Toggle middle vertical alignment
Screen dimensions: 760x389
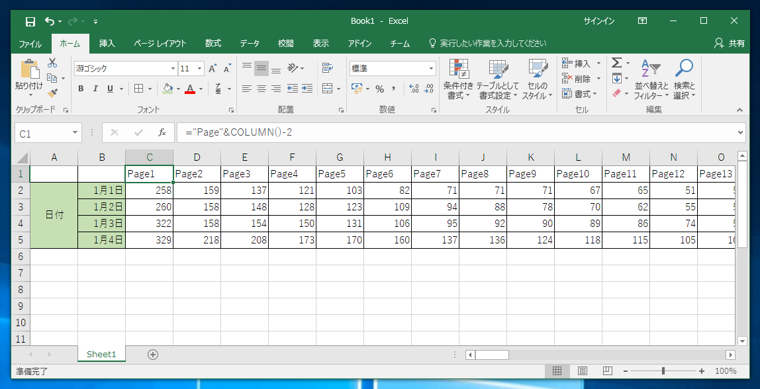tap(261, 68)
